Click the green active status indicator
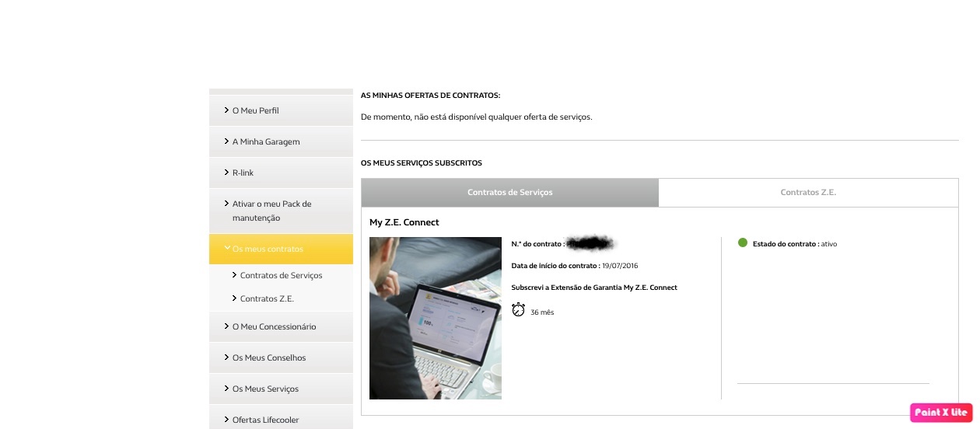The height and width of the screenshot is (429, 980). 743,243
